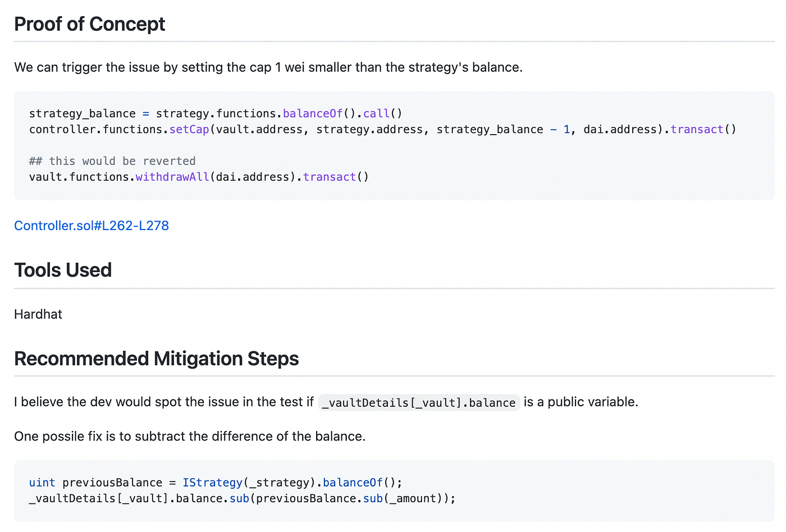Click the 'One possile fix' sentence
This screenshot has height=532, width=786.
point(190,436)
